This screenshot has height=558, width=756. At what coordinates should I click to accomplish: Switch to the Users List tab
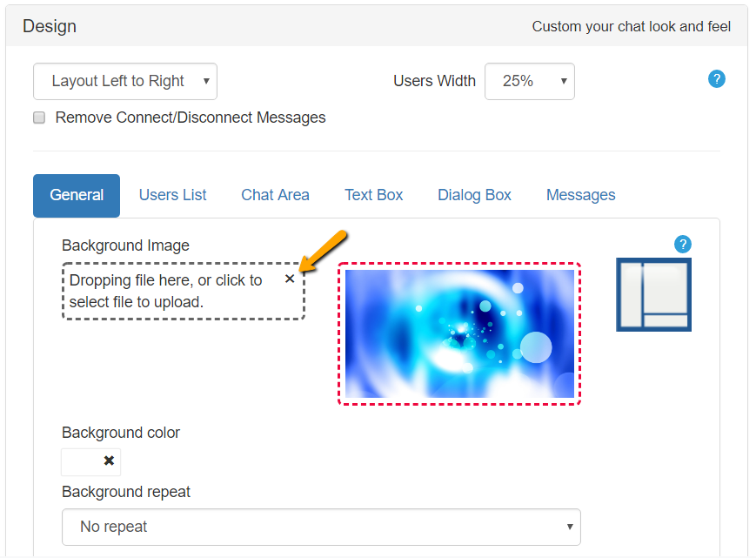[172, 195]
